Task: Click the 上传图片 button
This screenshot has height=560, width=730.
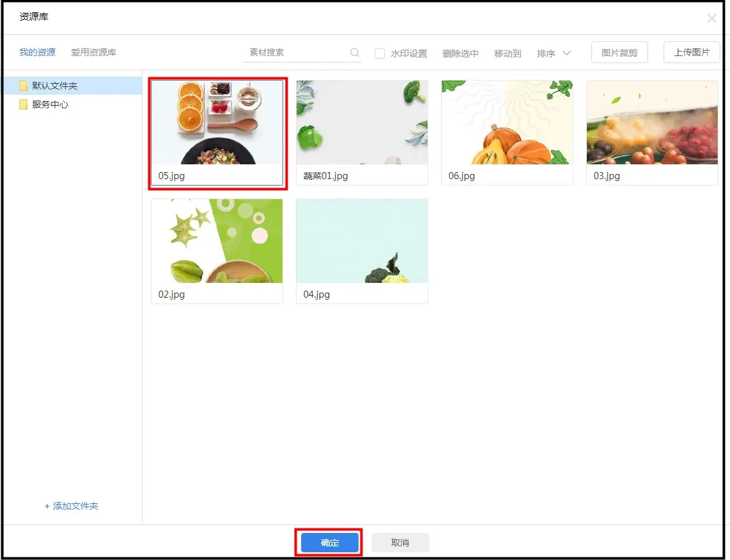Action: 691,53
